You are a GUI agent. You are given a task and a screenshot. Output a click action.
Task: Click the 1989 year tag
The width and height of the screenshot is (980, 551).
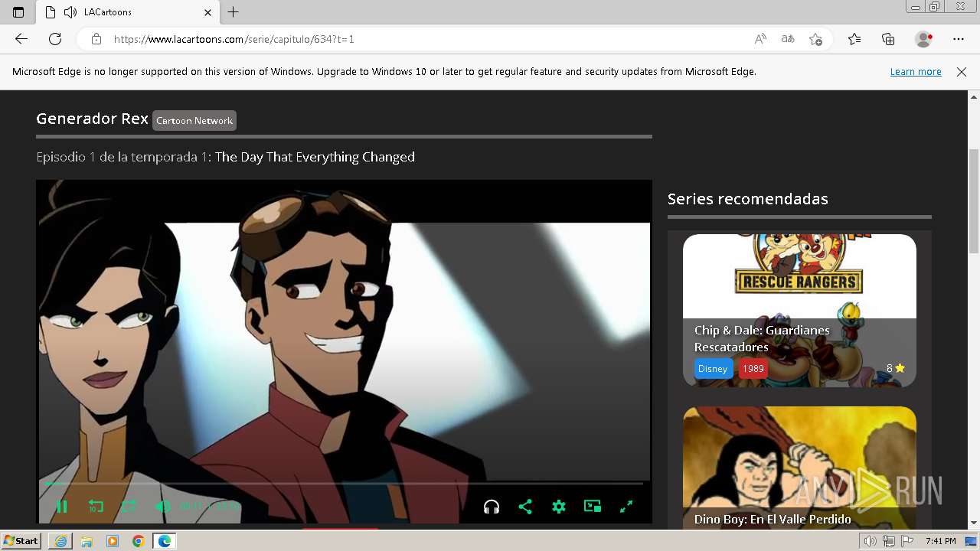tap(753, 368)
